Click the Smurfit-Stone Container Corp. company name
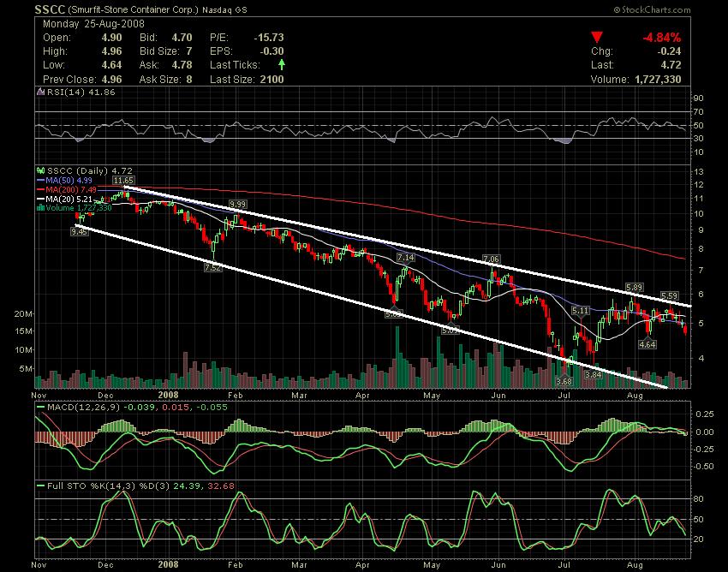 pyautogui.click(x=133, y=9)
